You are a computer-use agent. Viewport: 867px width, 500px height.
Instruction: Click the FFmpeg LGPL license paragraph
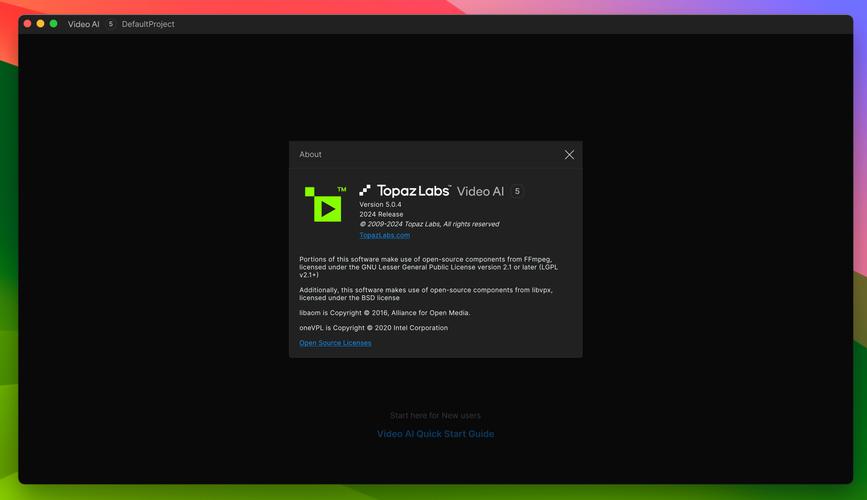pos(429,267)
